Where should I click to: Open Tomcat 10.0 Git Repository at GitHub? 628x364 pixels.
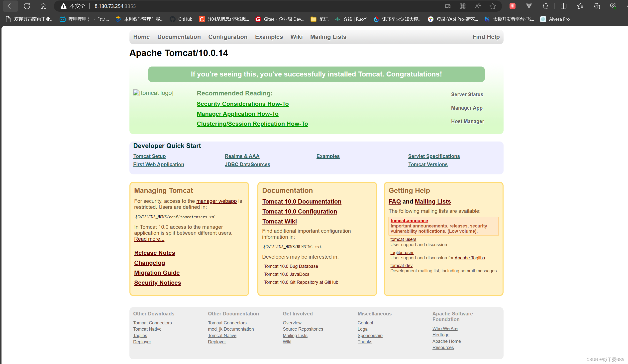coord(301,282)
